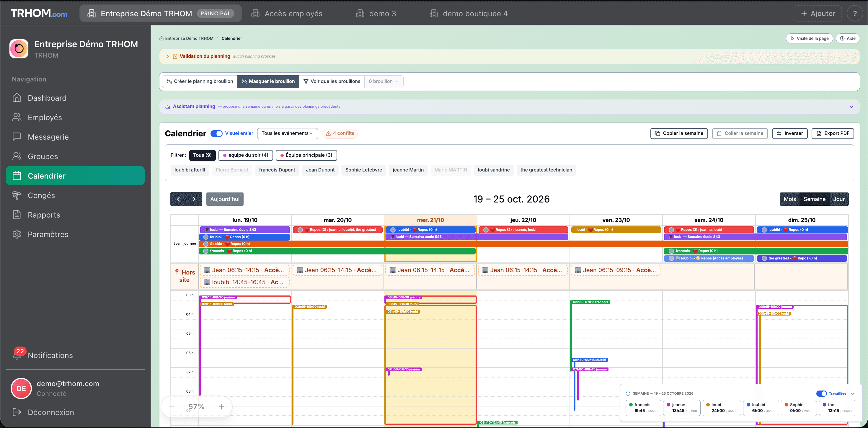Click the help question mark in top bar
The image size is (868, 428).
click(854, 14)
